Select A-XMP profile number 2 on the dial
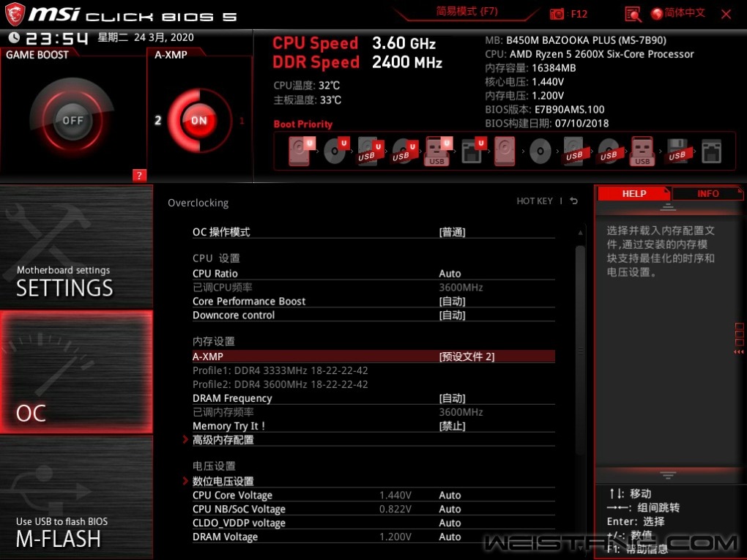The image size is (747, 560). (157, 120)
